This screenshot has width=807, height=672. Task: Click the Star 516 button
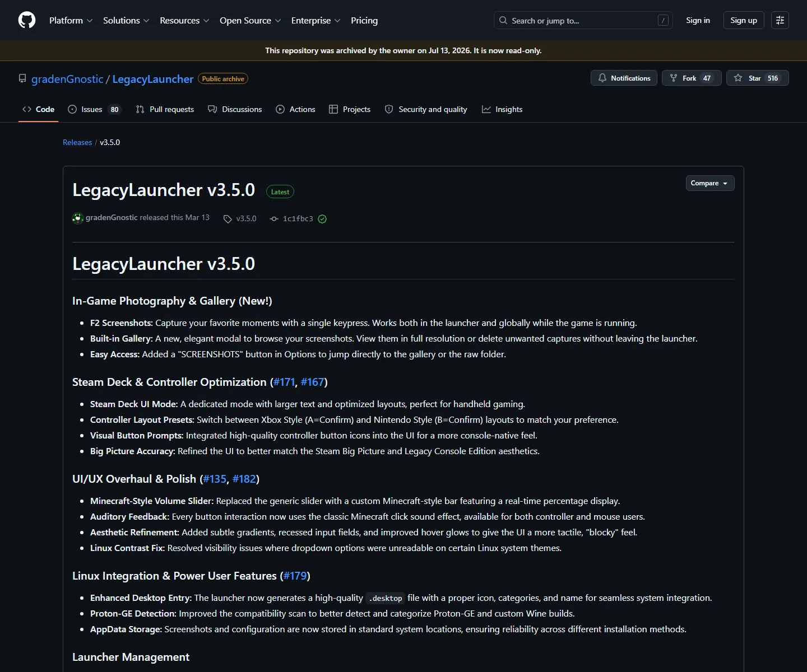coord(757,78)
